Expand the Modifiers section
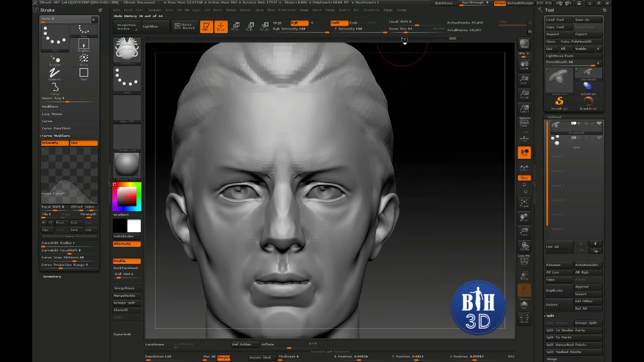 pos(50,107)
